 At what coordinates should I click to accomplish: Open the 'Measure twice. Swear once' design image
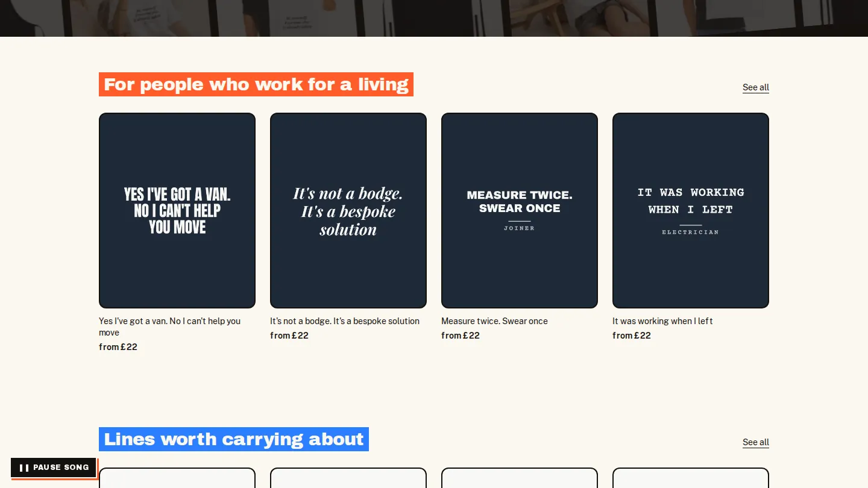point(520,210)
